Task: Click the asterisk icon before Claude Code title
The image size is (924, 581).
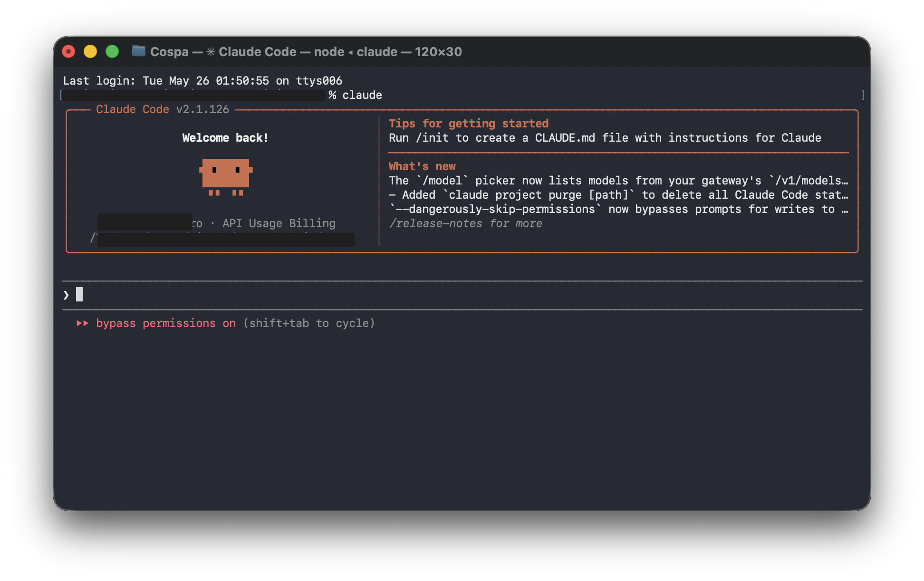Action: tap(211, 51)
